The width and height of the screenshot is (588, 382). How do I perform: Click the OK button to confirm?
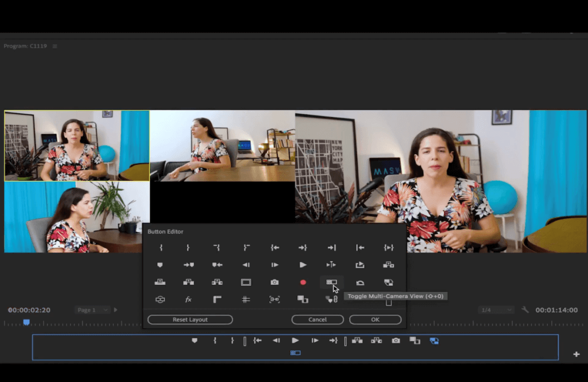pyautogui.click(x=375, y=319)
